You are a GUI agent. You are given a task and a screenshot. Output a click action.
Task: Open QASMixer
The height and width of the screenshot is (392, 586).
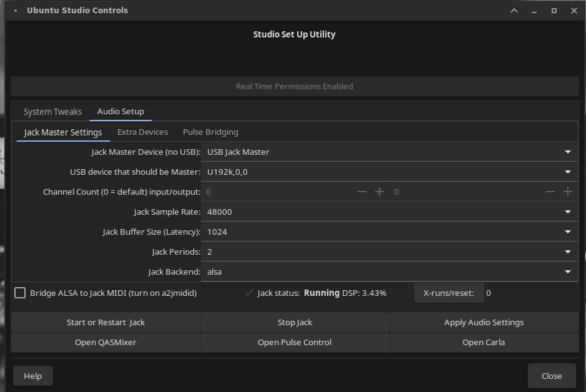105,342
